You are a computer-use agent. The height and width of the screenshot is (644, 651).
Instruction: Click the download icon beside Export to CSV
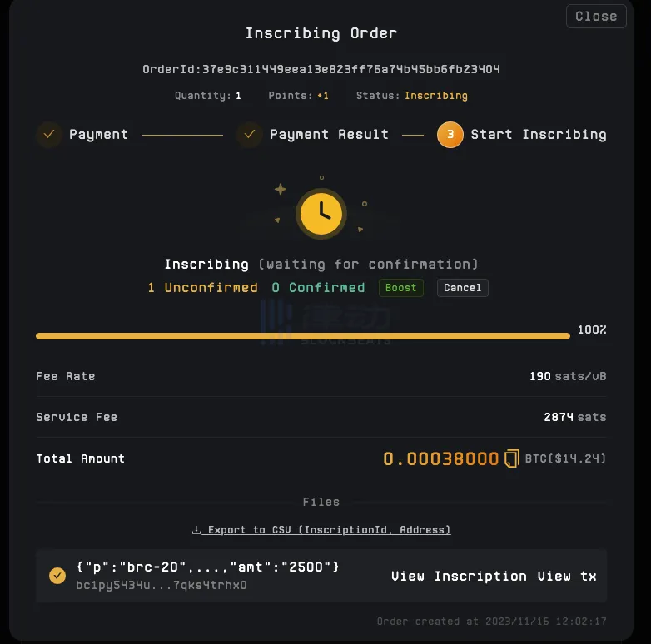196,530
